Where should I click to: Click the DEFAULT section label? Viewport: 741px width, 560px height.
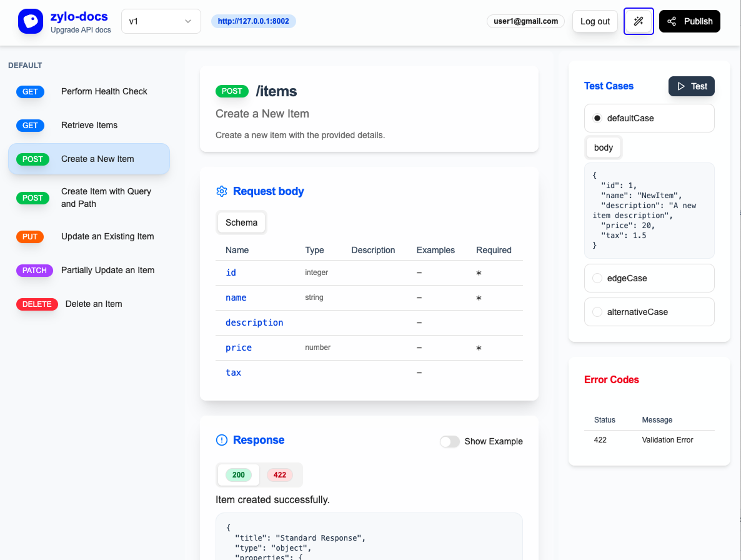[x=25, y=65]
